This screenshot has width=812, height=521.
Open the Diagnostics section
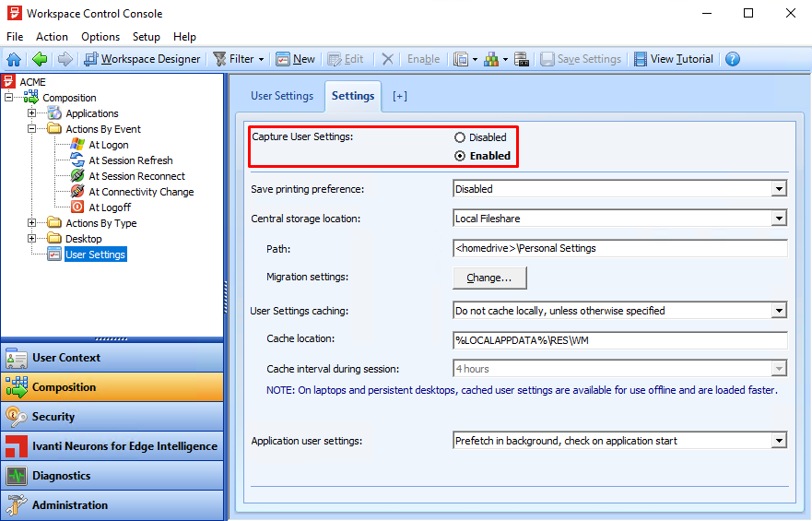[112, 476]
